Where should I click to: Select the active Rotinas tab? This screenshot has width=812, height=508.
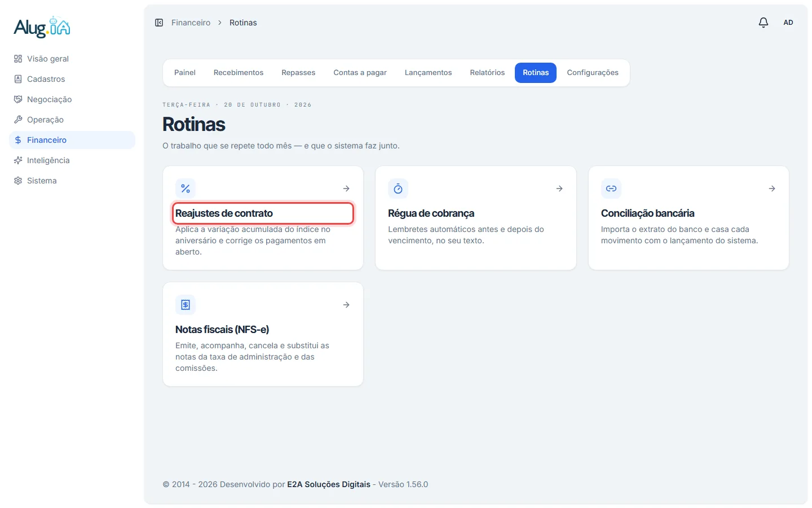coord(536,73)
